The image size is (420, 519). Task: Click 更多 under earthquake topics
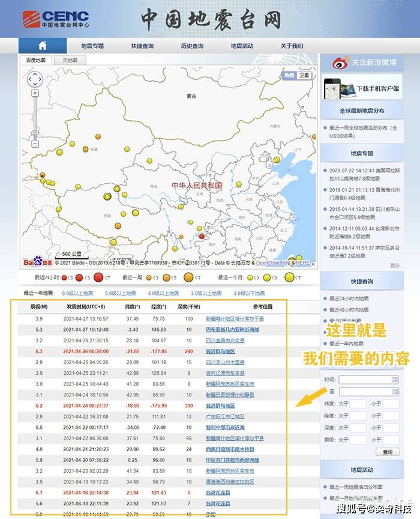pyautogui.click(x=395, y=266)
